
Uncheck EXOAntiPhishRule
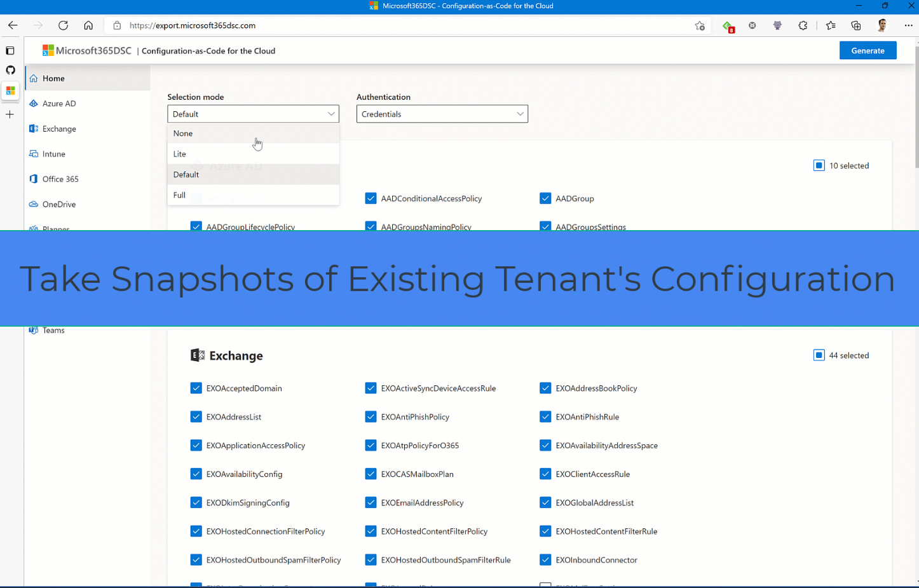click(545, 417)
